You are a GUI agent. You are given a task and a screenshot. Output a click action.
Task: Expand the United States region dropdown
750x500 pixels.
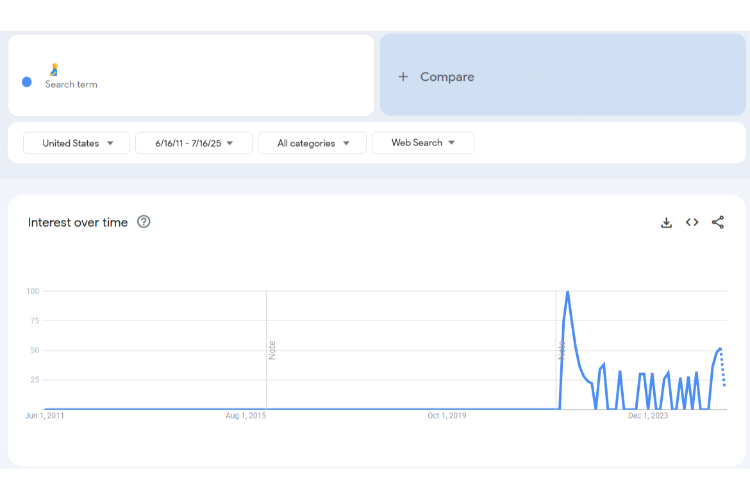coord(78,143)
